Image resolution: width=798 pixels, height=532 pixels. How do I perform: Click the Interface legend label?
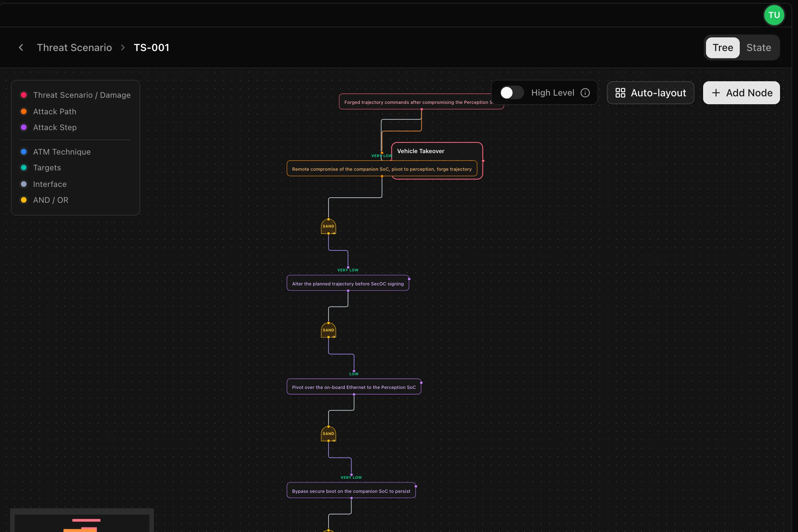click(50, 184)
